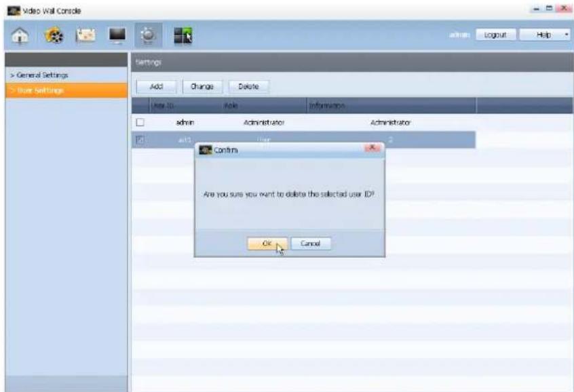Click the Change button

(x=202, y=87)
